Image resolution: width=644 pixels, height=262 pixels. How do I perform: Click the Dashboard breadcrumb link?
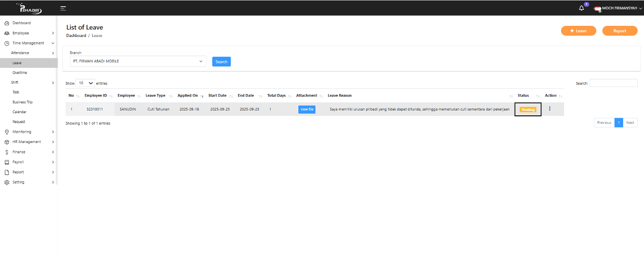(x=76, y=36)
